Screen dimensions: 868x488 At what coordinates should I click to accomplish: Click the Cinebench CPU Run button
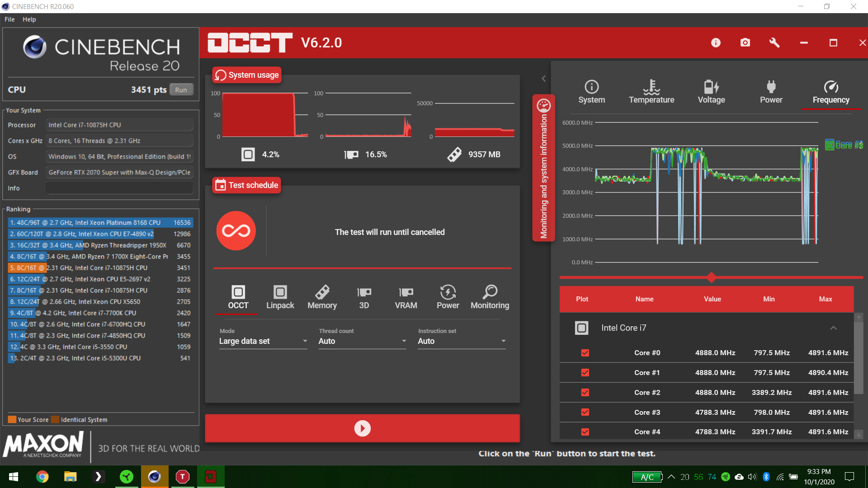[x=181, y=89]
